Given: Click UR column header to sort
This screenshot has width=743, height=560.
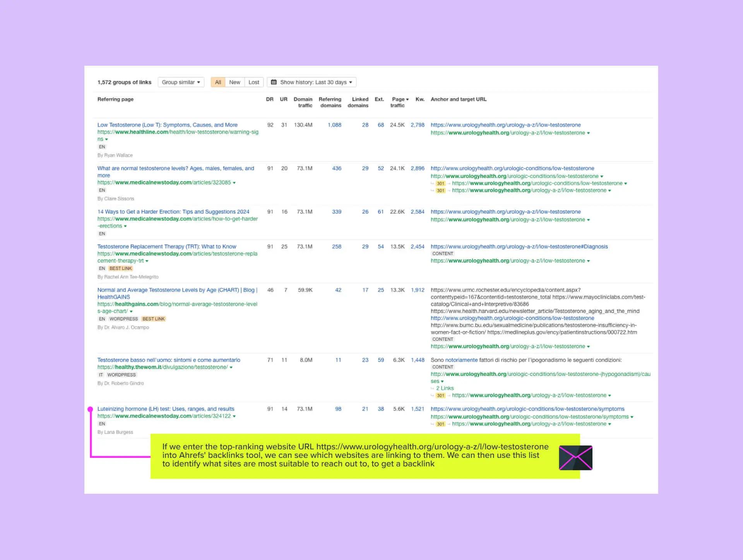Looking at the screenshot, I should click(x=282, y=99).
